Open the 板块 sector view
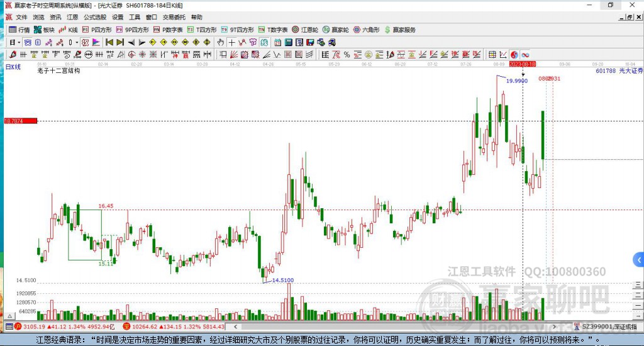 pyautogui.click(x=45, y=30)
